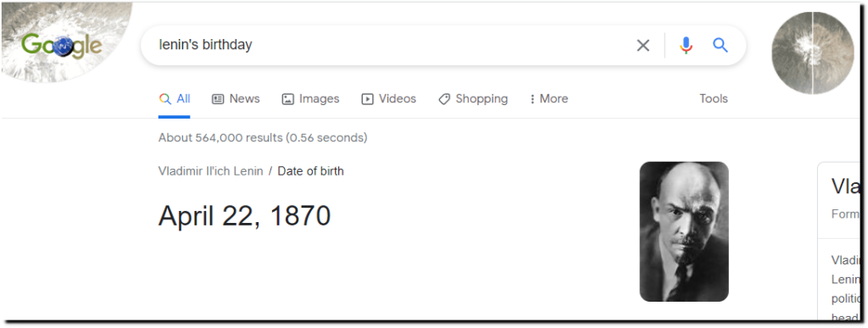868x328 pixels.
Task: Click the blue magnifying glass search icon
Action: click(720, 46)
